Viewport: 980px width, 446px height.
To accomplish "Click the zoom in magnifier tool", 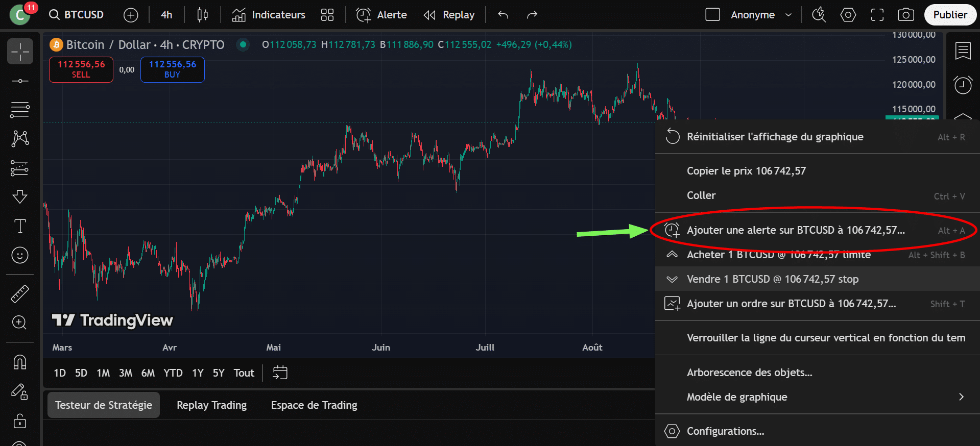I will coord(20,323).
